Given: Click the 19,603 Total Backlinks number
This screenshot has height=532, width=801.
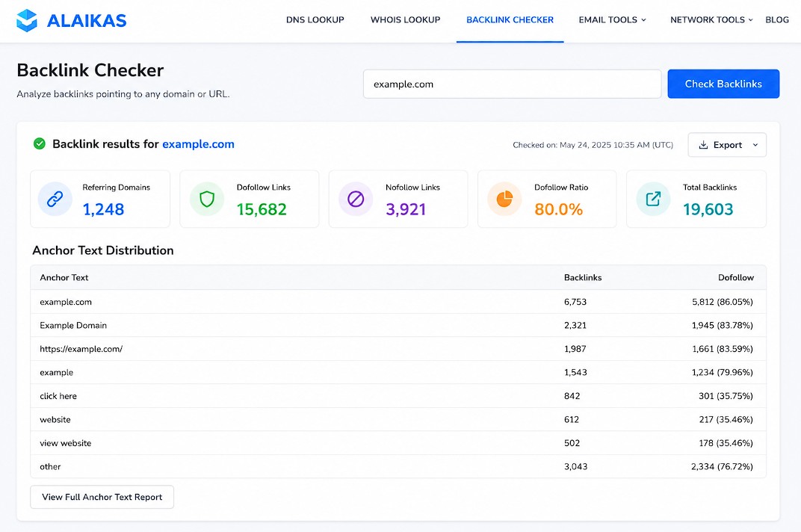Looking at the screenshot, I should pos(708,209).
